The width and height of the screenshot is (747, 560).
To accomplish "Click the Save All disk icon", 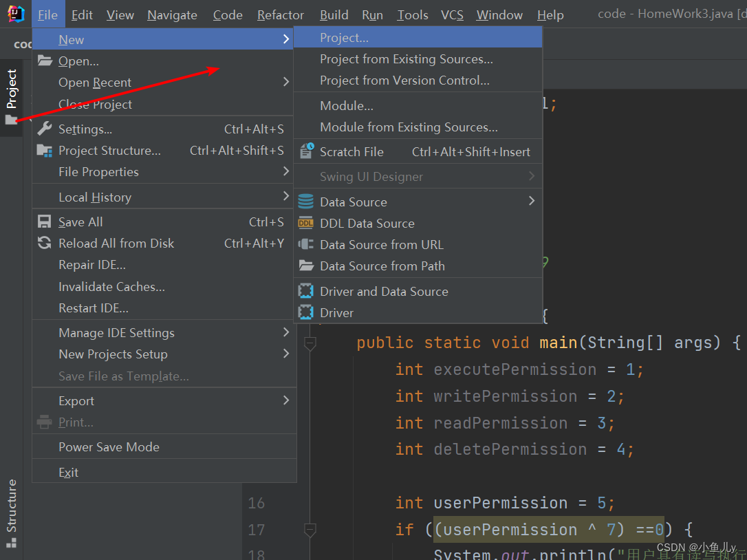I will click(44, 222).
